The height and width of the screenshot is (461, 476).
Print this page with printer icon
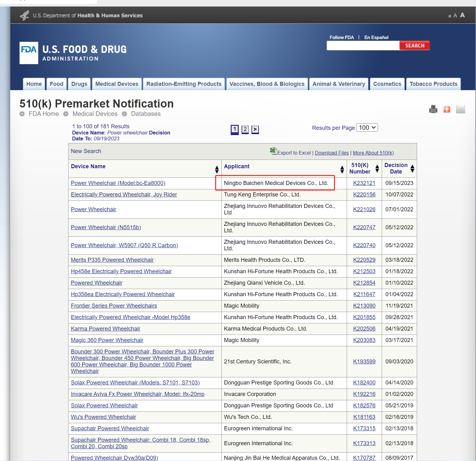[433, 109]
